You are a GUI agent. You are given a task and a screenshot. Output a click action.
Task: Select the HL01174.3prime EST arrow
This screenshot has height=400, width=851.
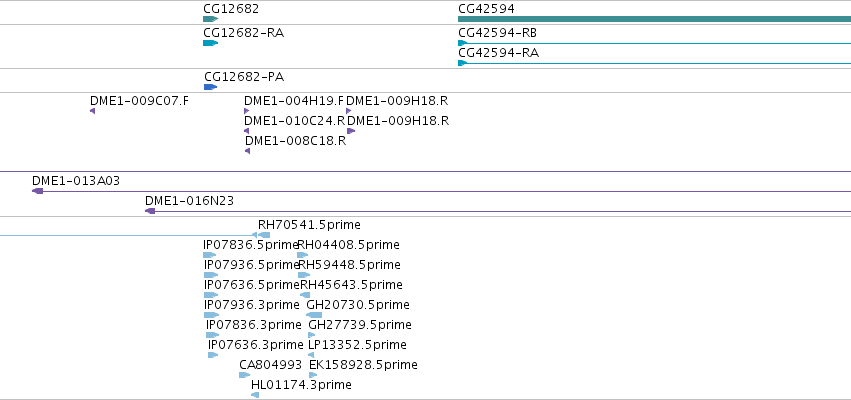click(255, 395)
